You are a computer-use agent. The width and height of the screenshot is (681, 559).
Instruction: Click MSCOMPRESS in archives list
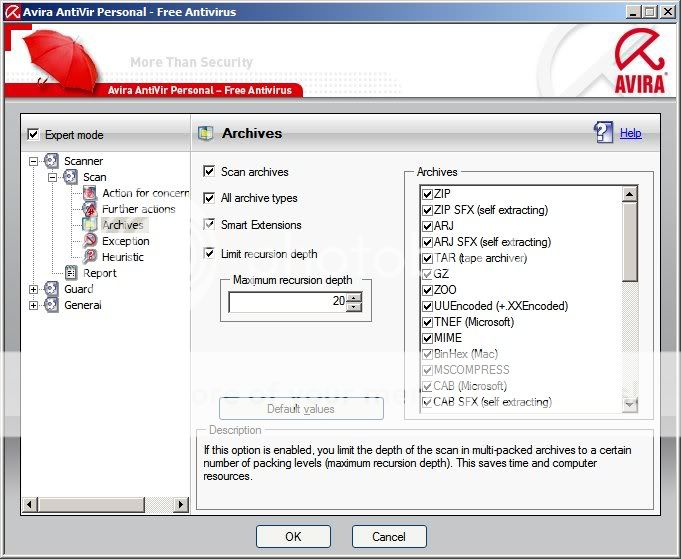click(x=472, y=370)
